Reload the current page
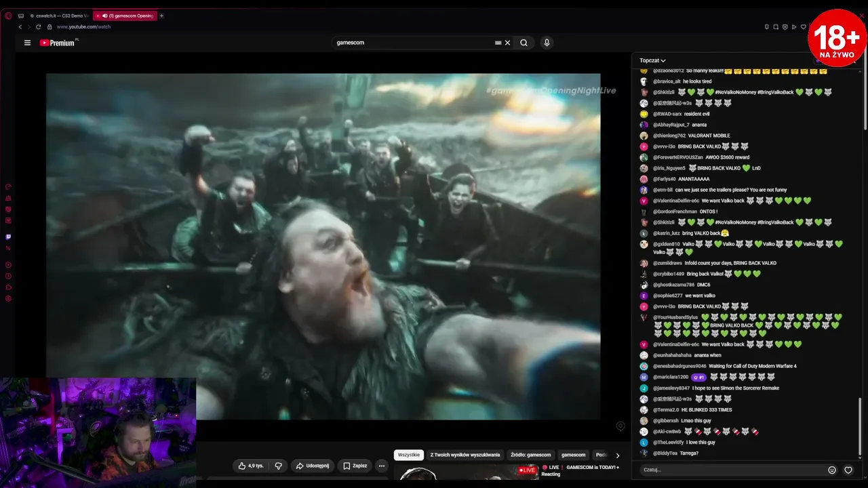Image resolution: width=868 pixels, height=488 pixels. pyautogui.click(x=39, y=27)
